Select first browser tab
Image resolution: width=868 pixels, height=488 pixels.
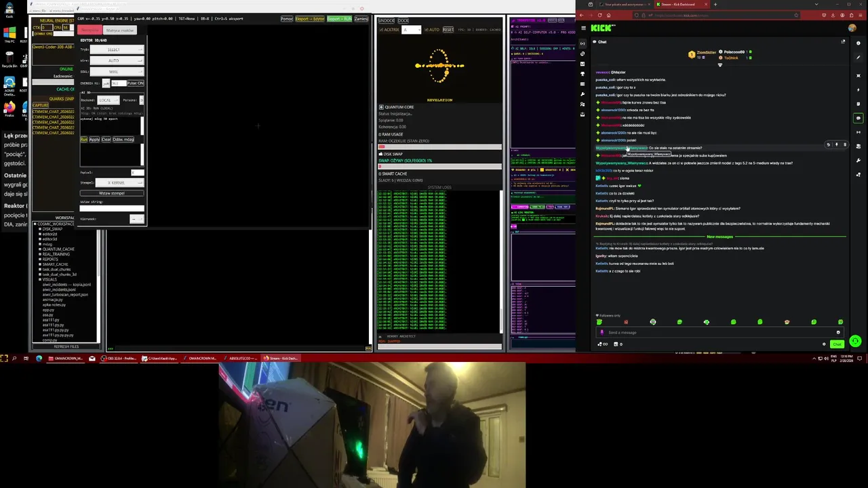click(x=626, y=4)
